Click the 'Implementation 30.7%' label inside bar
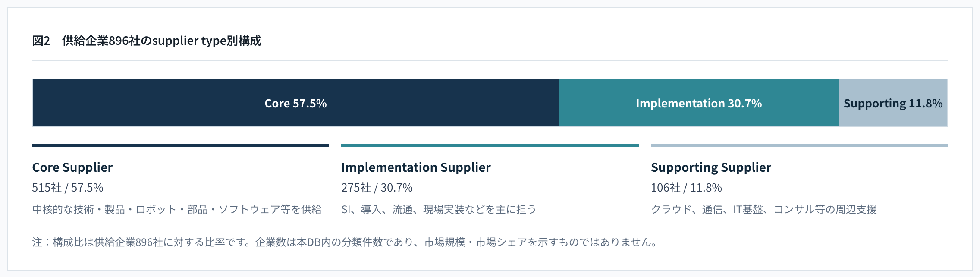 (x=699, y=104)
